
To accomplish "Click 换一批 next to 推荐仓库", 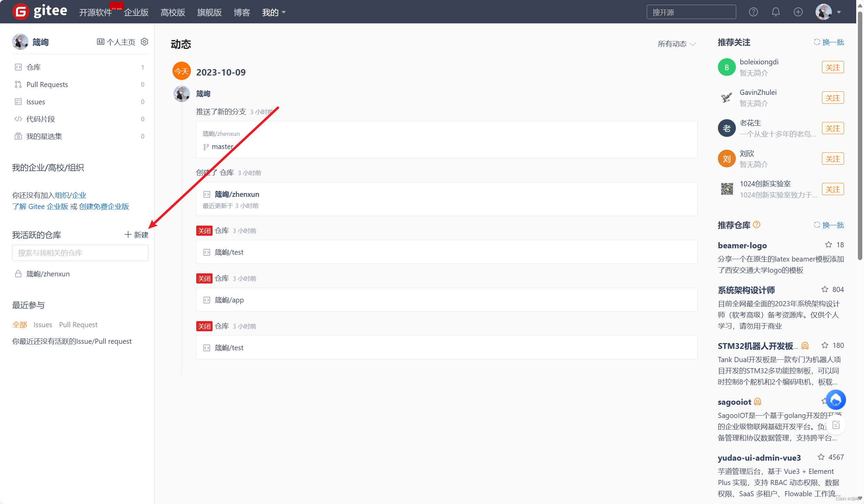I will pyautogui.click(x=829, y=225).
